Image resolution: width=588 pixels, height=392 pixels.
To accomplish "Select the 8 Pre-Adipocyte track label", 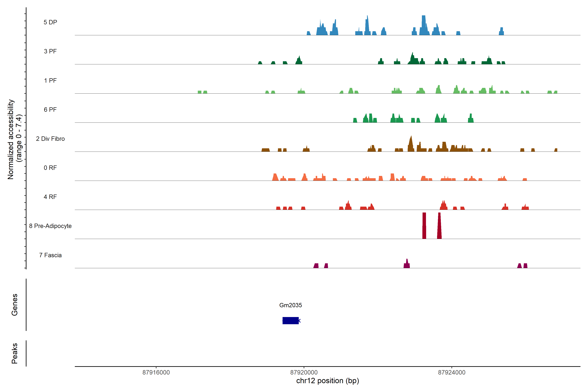I will click(x=50, y=226).
